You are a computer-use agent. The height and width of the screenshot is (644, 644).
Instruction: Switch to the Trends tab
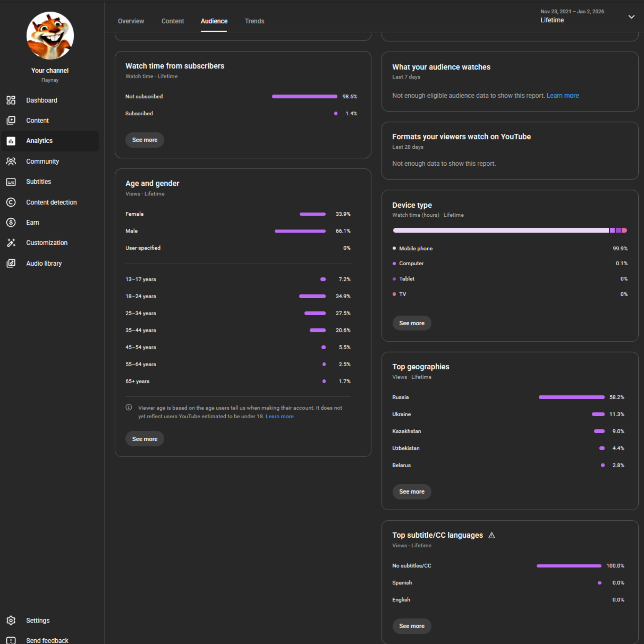click(254, 21)
